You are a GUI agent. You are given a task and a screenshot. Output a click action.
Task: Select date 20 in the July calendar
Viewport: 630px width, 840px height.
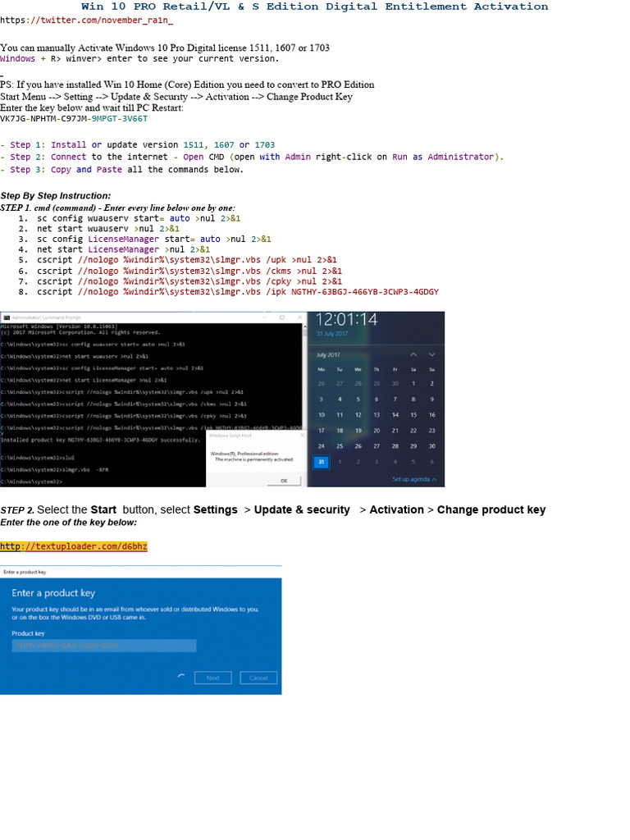point(377,430)
